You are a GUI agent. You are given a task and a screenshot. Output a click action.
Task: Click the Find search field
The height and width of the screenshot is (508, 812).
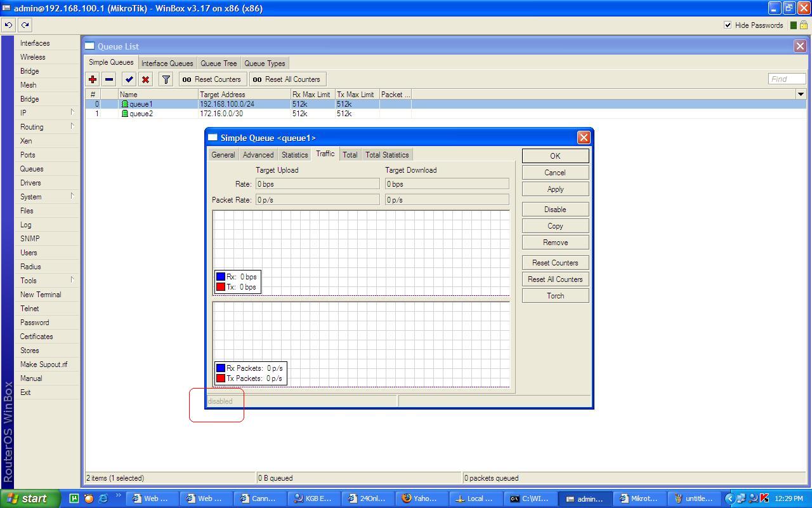tap(787, 79)
